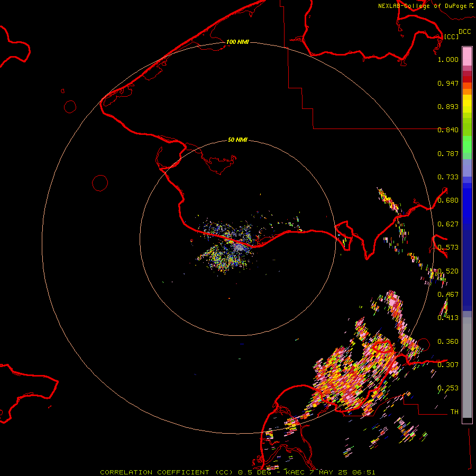This screenshot has height=476, width=476.
Task: Click the 0.947 scale value
Action: (x=448, y=83)
